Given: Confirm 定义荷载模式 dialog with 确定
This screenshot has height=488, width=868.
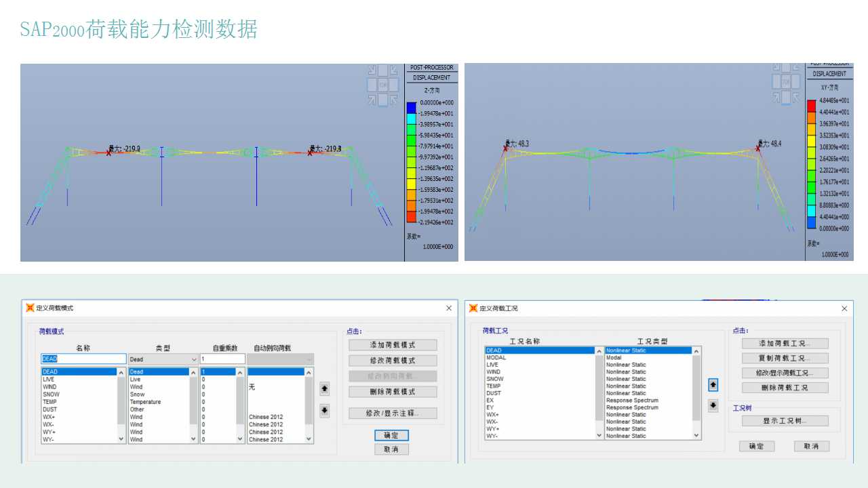Looking at the screenshot, I should pos(391,435).
